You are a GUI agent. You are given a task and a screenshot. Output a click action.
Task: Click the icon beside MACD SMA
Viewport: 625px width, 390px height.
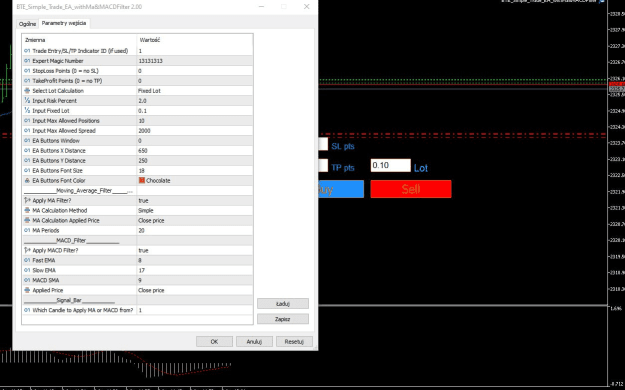27,280
